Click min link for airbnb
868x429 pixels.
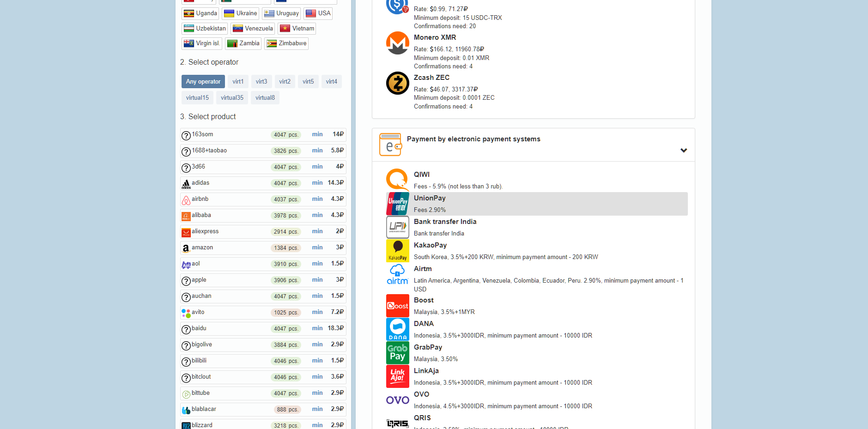[x=317, y=199]
